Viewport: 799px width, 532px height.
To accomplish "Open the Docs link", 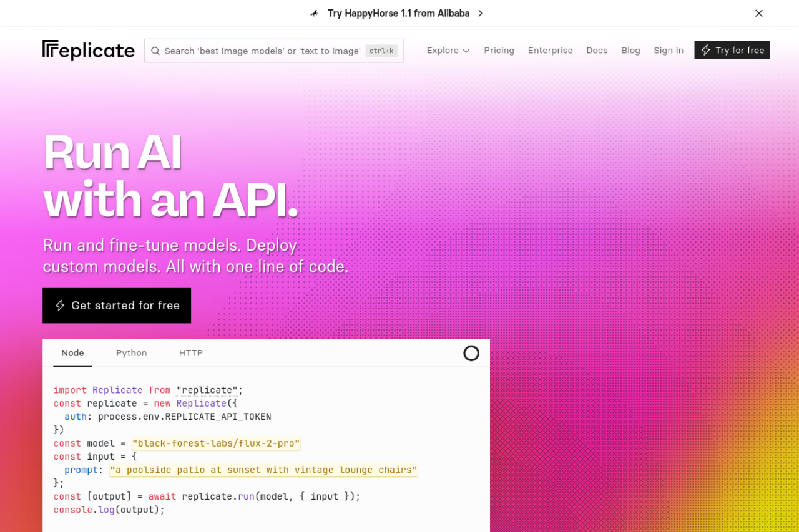I will click(x=597, y=51).
